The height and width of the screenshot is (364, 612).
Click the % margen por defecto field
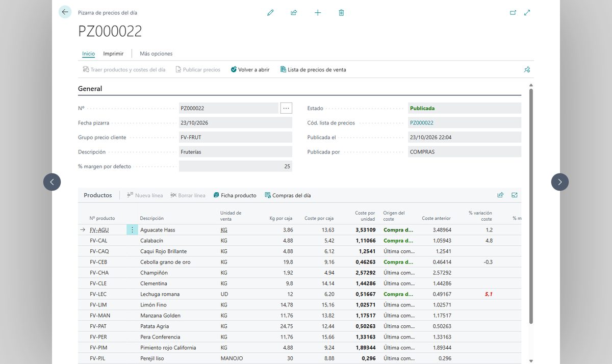(236, 167)
